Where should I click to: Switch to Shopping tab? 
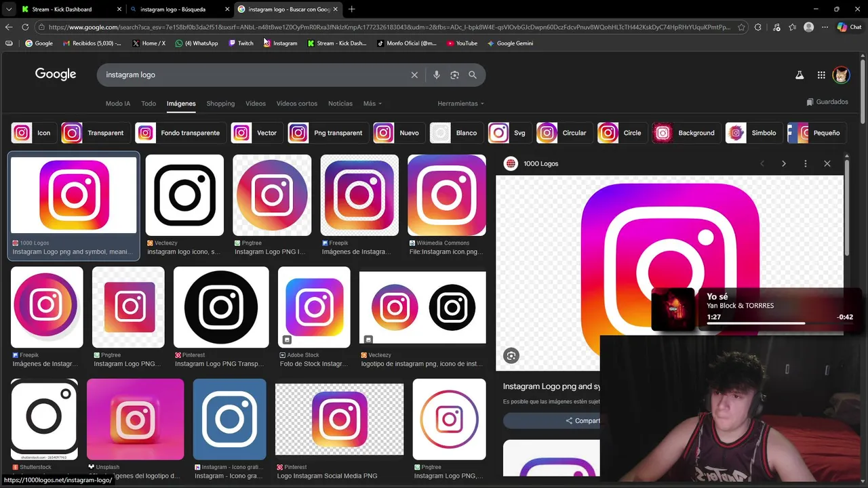tap(220, 104)
